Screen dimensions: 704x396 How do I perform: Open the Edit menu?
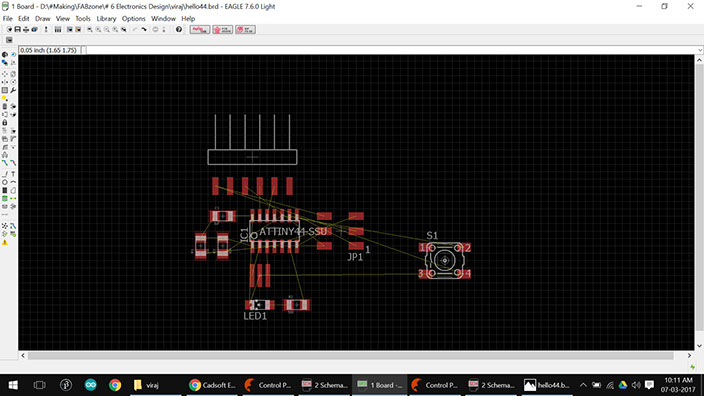coord(23,18)
